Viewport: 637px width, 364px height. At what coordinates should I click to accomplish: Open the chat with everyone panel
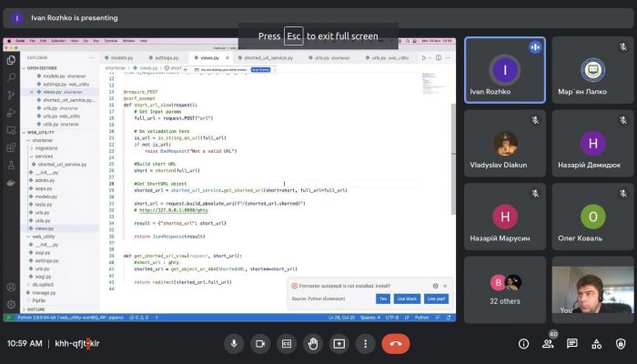[572, 343]
